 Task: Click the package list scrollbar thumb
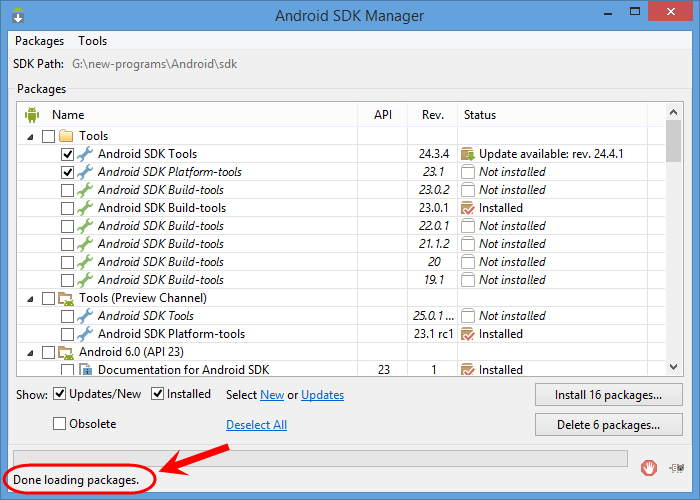673,141
